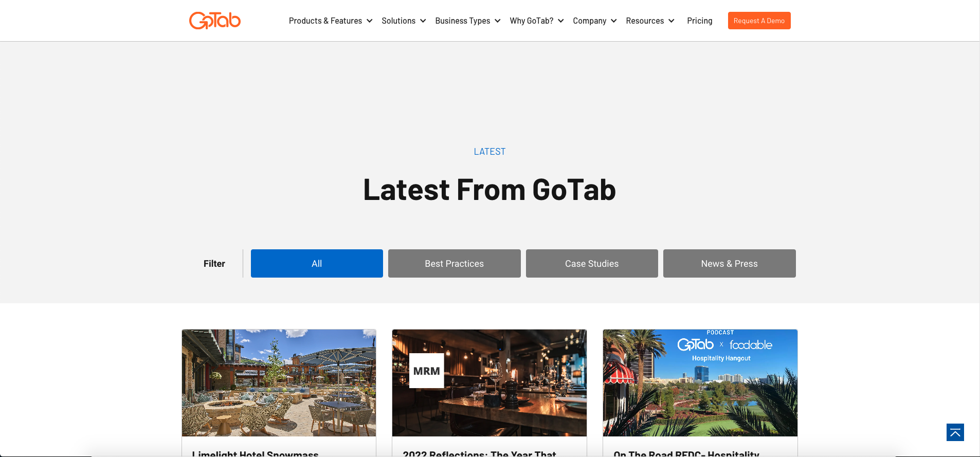Open the Company menu label
Viewport: 980px width, 457px height.
pos(589,21)
